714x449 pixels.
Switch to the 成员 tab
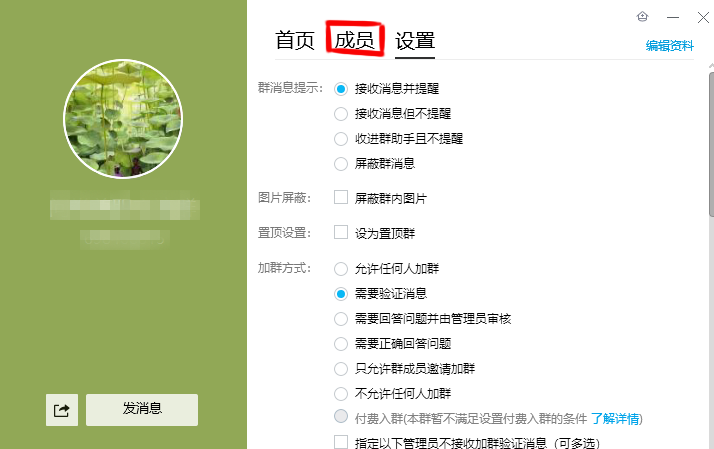tap(355, 40)
